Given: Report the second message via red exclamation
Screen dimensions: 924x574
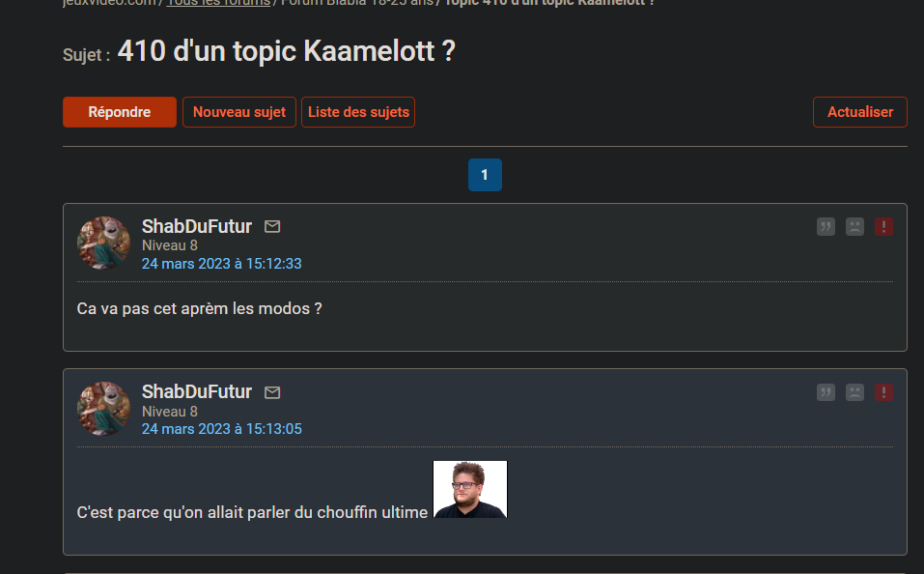Looking at the screenshot, I should pyautogui.click(x=883, y=392).
